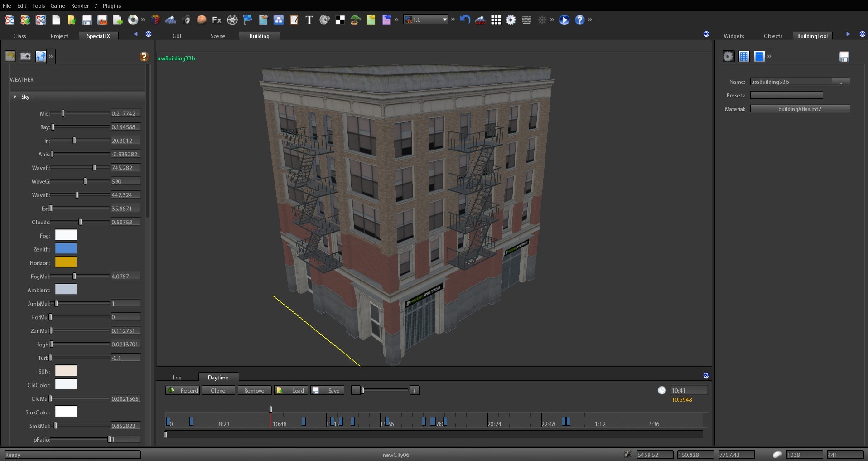Click the Clone button in Daytime panel

pyautogui.click(x=218, y=390)
